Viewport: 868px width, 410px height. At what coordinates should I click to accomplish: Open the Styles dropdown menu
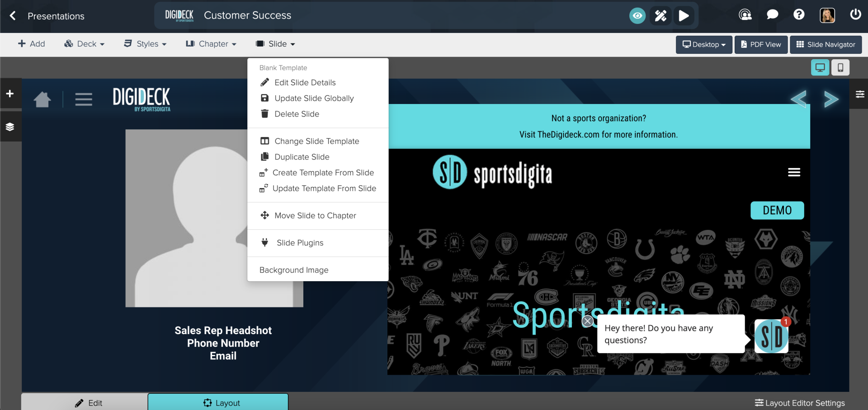coord(145,44)
